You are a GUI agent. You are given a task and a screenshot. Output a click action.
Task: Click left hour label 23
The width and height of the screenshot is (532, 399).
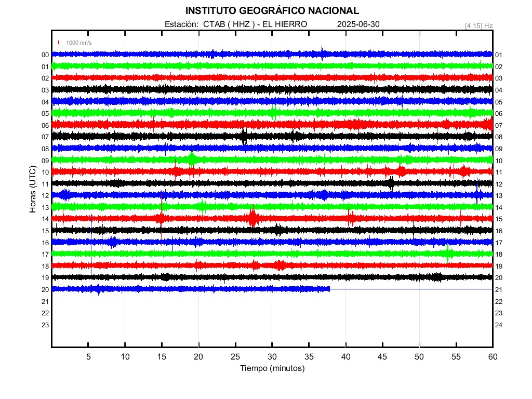pyautogui.click(x=45, y=325)
